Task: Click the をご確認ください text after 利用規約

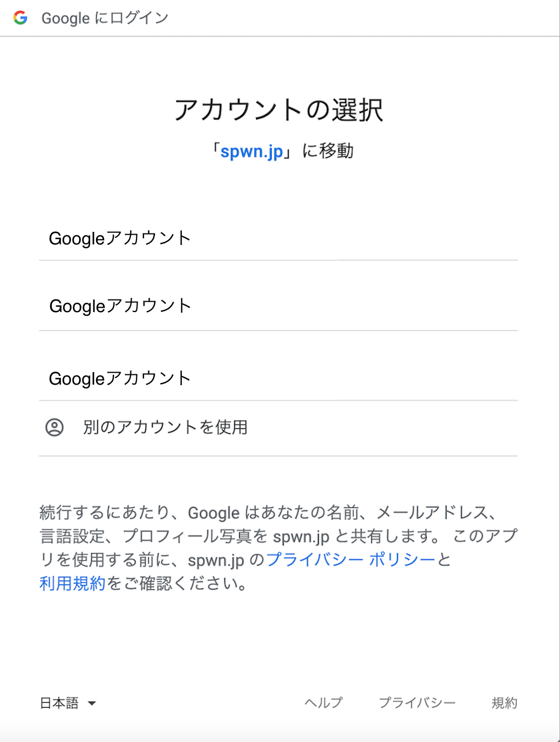Action: [177, 584]
